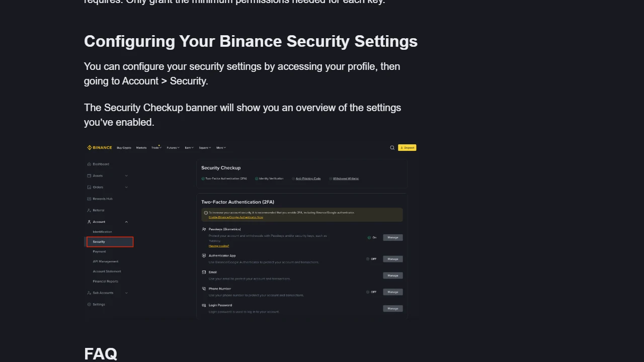Select the highlighted Security menu item

click(x=110, y=242)
